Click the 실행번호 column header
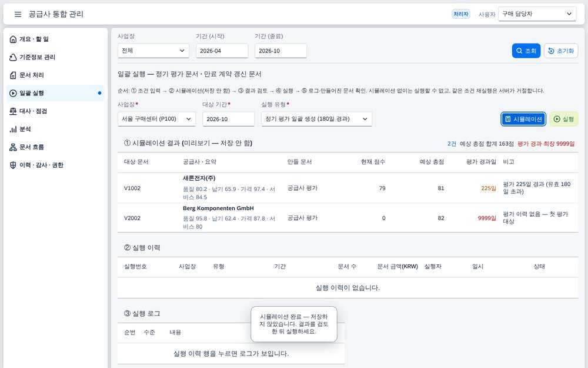This screenshot has width=588, height=368. [x=135, y=266]
